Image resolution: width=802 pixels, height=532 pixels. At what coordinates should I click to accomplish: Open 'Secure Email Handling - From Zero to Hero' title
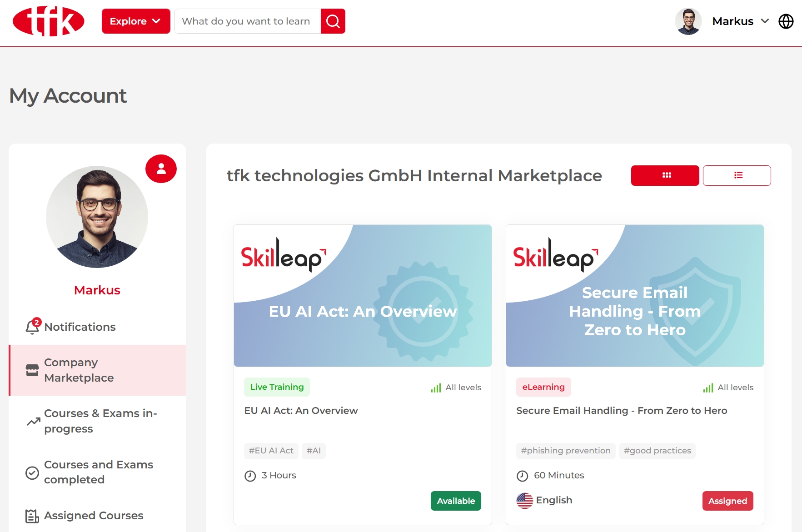coord(622,411)
